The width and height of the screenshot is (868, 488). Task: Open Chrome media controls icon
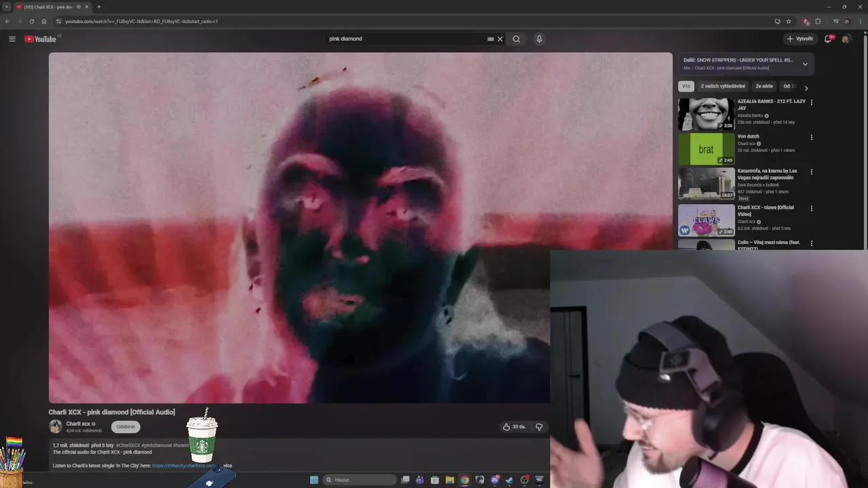836,21
